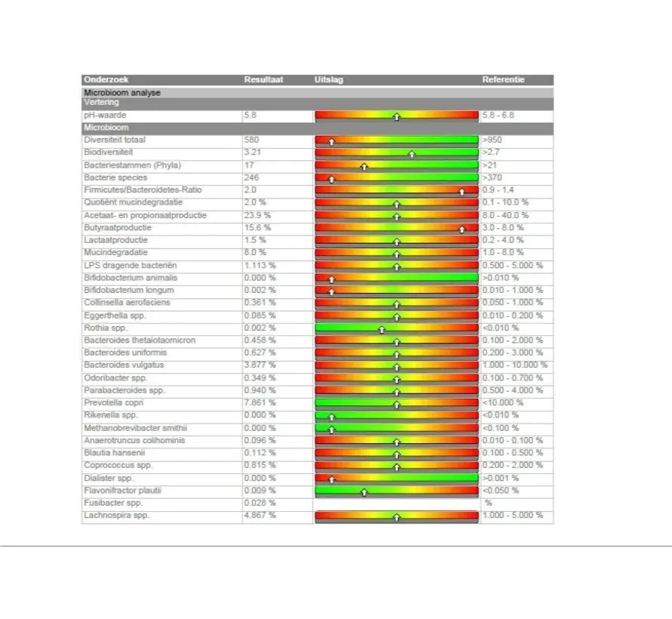The image size is (672, 619).
Task: Click the arrow indicator on Lachnospira spp. bar
Action: (398, 516)
